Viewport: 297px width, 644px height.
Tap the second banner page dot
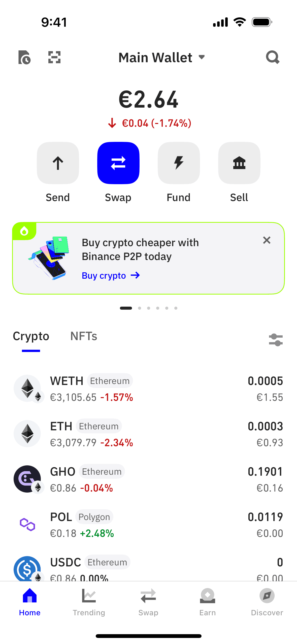click(140, 308)
